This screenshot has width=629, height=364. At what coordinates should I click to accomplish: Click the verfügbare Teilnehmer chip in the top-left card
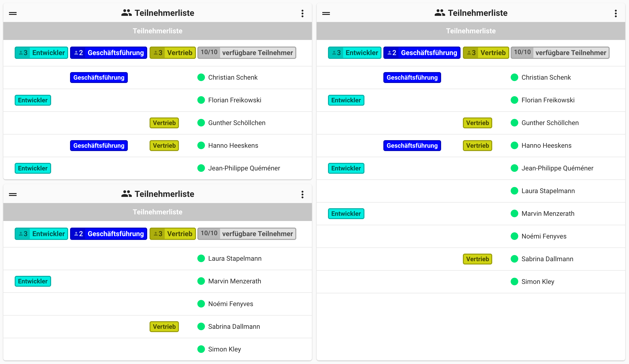(x=247, y=53)
